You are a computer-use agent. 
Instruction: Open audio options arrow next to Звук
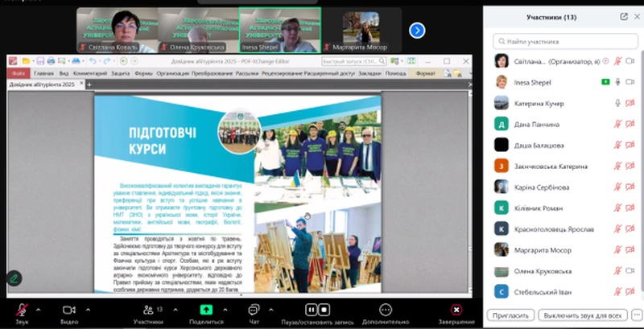point(39,310)
